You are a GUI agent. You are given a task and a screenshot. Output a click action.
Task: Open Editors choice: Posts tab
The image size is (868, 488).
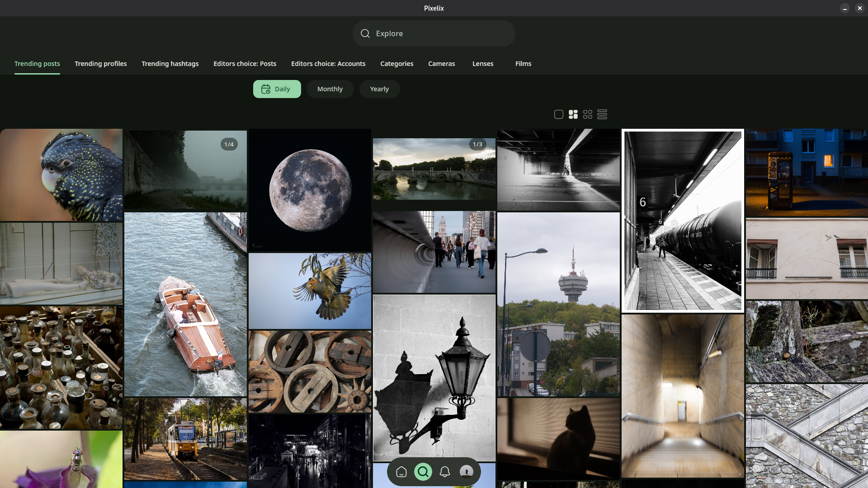(245, 64)
